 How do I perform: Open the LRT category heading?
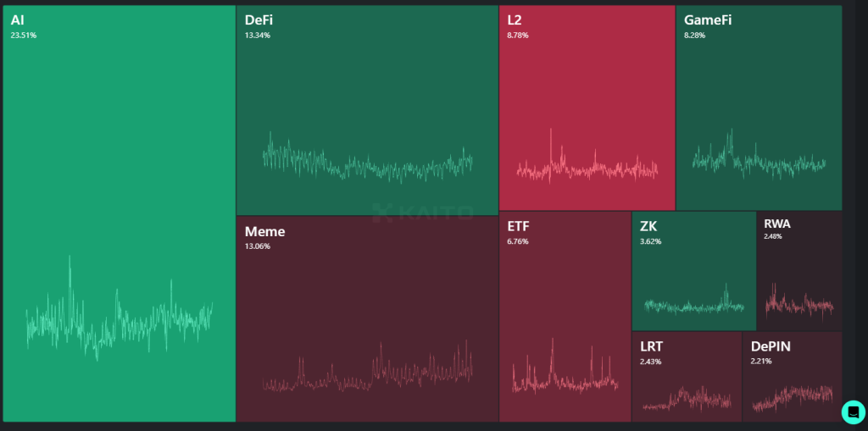651,346
